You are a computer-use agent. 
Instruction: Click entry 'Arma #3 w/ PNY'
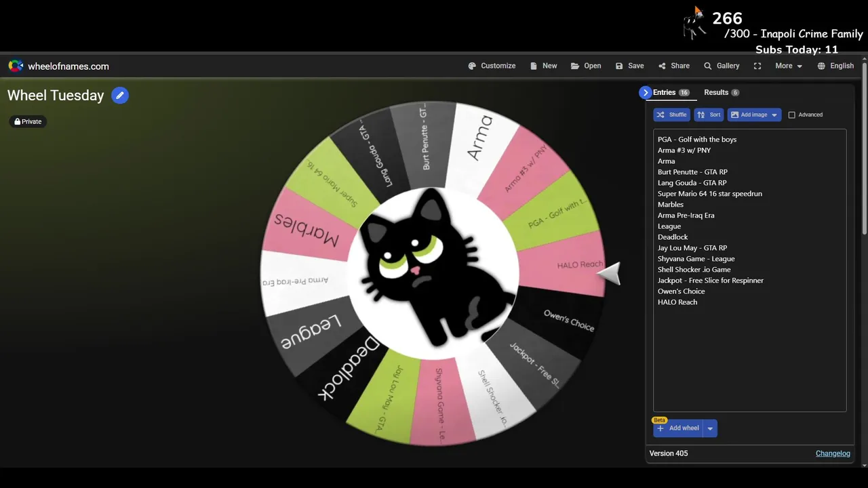click(x=684, y=150)
